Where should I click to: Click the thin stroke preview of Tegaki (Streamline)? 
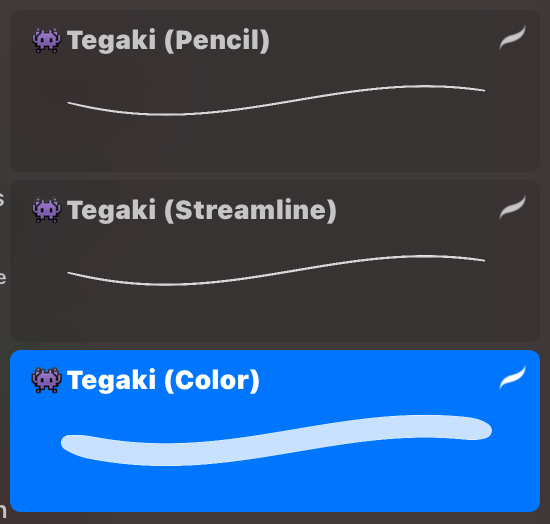coord(276,270)
